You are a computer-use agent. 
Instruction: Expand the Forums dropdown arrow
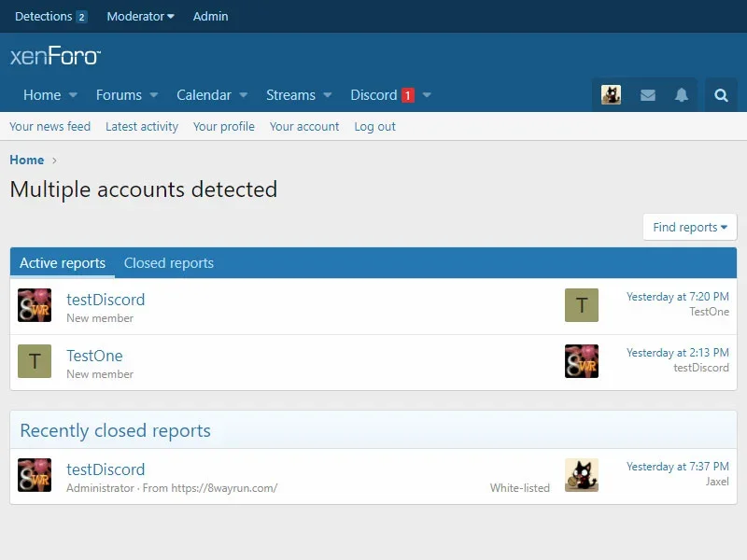click(154, 95)
